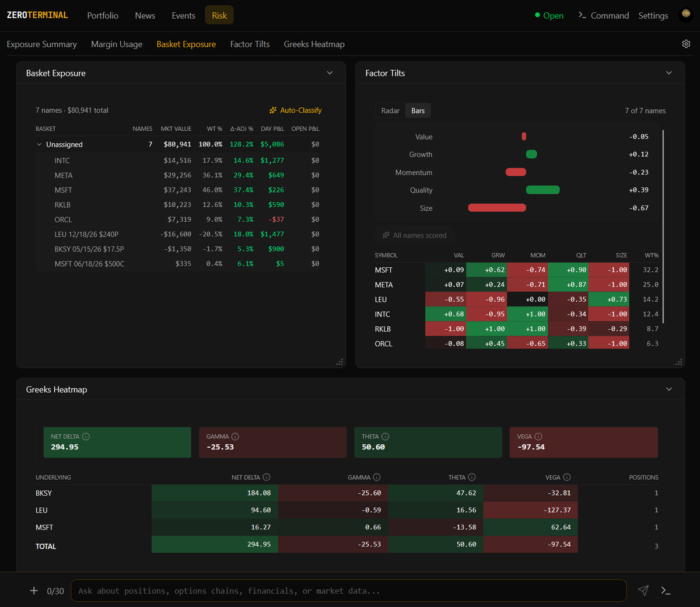Click the user avatar icon

coord(686,15)
